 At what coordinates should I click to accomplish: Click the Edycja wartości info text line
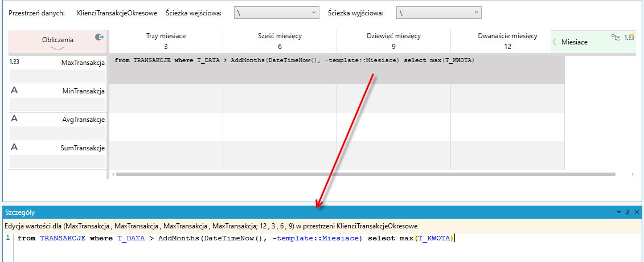211,226
